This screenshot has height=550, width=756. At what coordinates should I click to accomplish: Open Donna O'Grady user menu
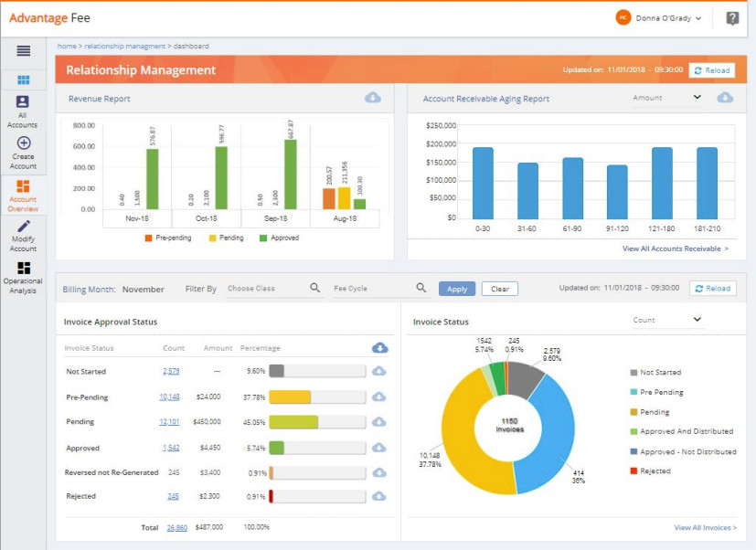coord(659,18)
